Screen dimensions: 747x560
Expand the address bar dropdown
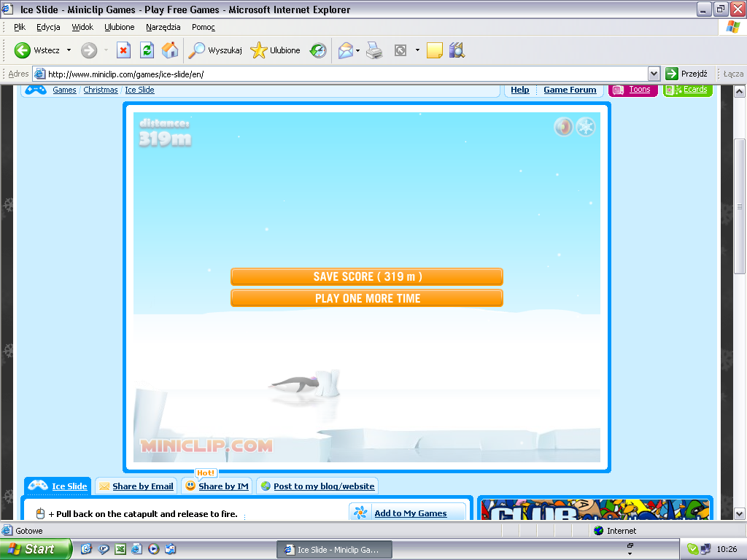(654, 74)
